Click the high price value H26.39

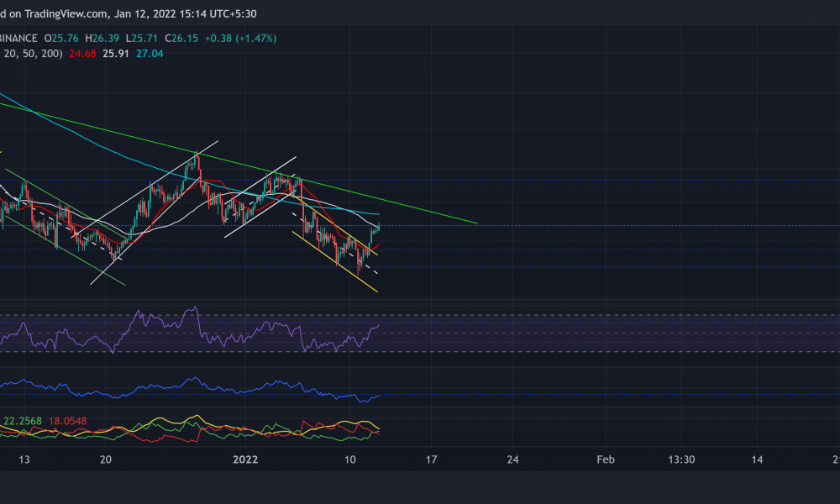coord(102,39)
